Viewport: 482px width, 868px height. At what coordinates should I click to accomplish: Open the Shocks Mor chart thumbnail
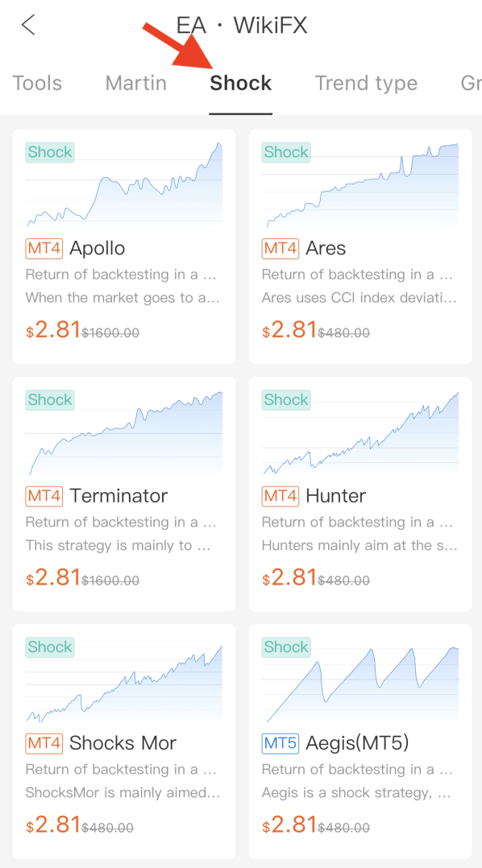[x=125, y=680]
